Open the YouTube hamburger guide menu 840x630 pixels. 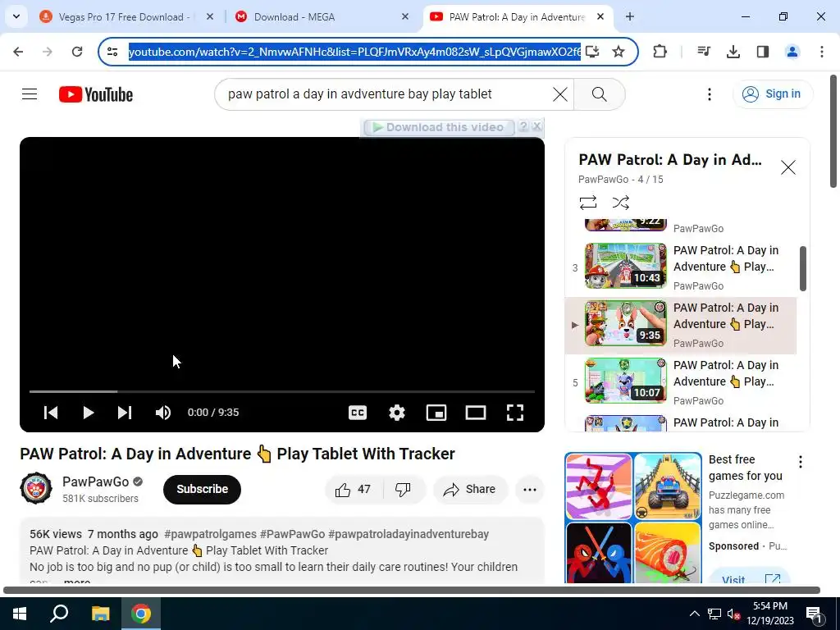pos(30,94)
